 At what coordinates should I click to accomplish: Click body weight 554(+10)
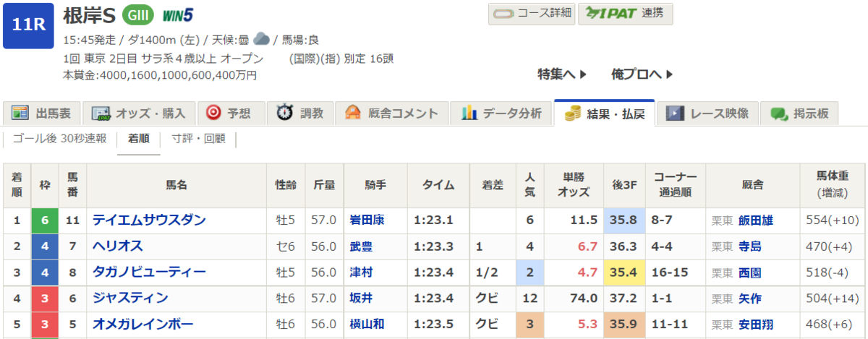pyautogui.click(x=832, y=220)
